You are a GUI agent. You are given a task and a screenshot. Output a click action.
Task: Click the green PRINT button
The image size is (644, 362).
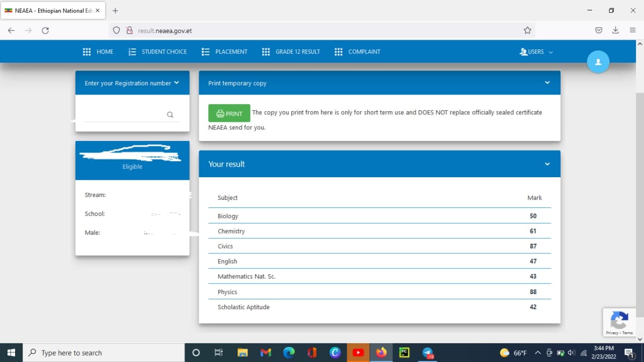[229, 113]
